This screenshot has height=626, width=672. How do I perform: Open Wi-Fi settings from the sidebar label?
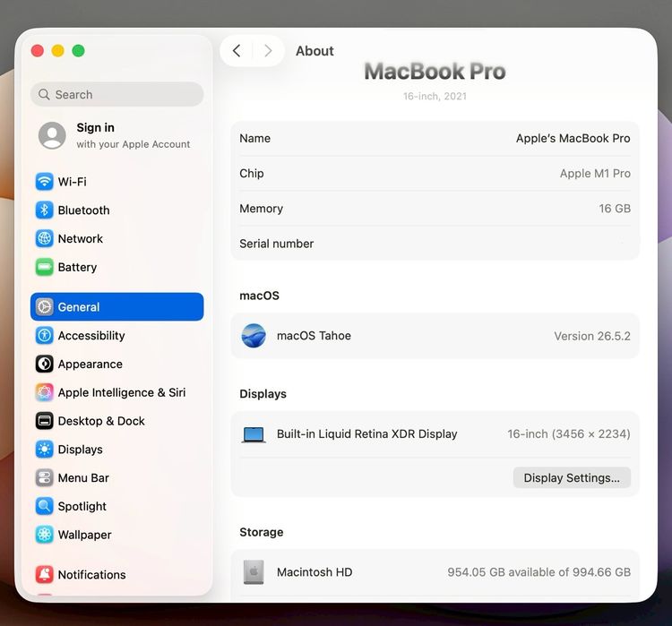pos(72,182)
